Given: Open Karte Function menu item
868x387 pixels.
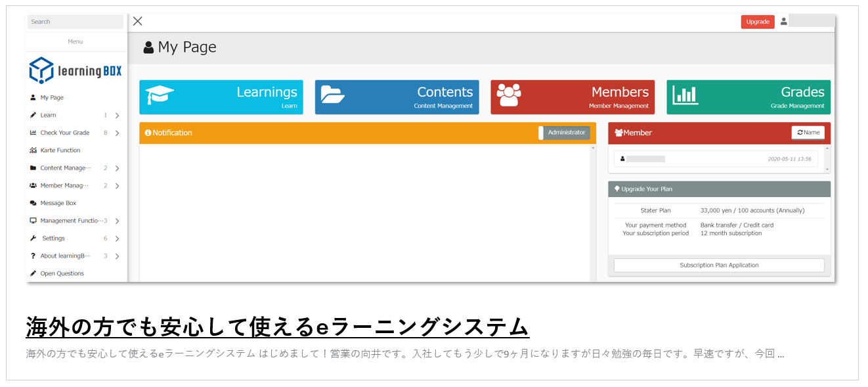Looking at the screenshot, I should pos(60,150).
